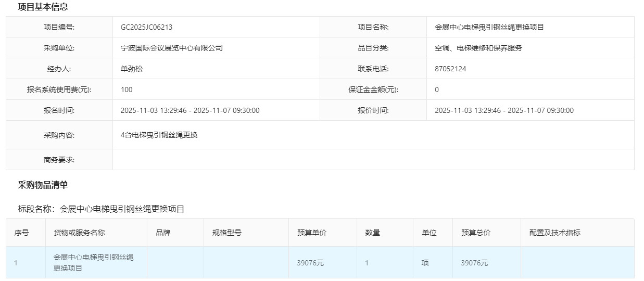
Task: Click the 预算总价 column header
Action: pos(476,233)
